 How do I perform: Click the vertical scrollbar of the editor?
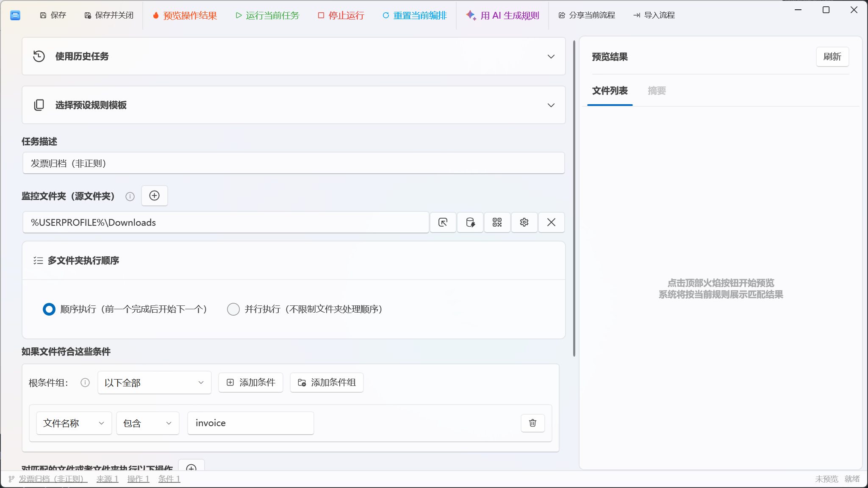[574, 198]
